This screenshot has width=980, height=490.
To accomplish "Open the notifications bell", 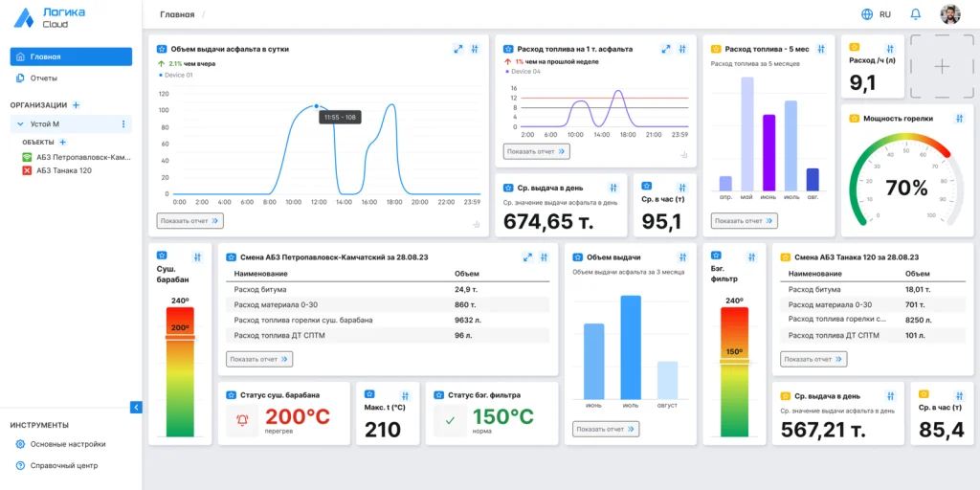I will (x=916, y=14).
